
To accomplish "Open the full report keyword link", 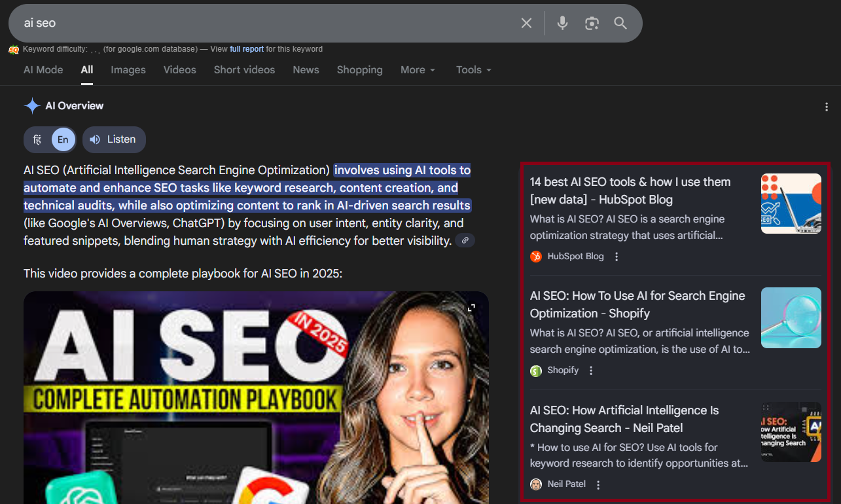I will [247, 49].
